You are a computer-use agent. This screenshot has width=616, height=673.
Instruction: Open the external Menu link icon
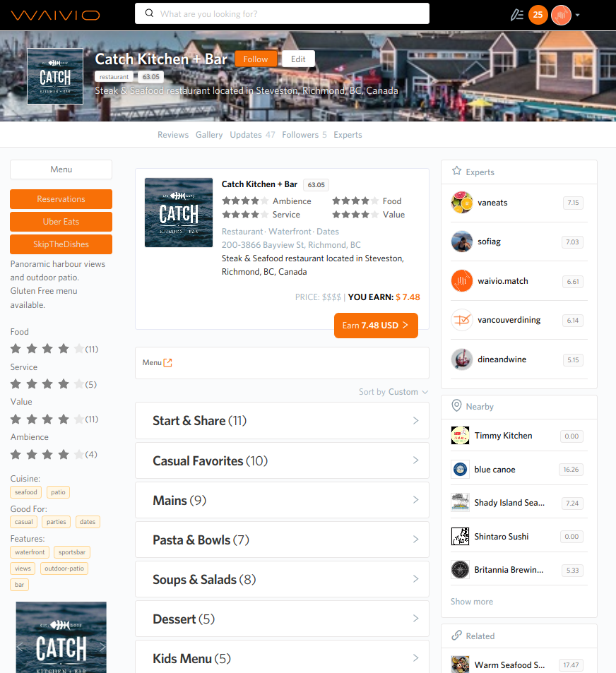pos(168,363)
